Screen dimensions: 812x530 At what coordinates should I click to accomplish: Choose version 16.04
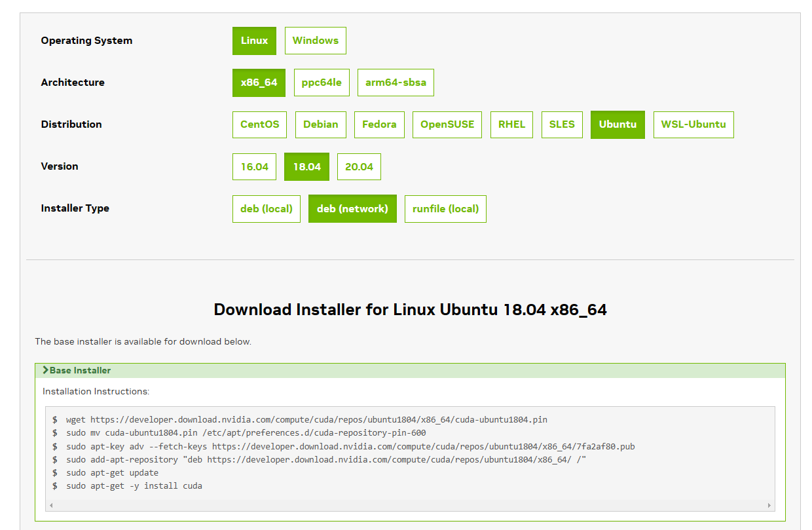tap(254, 166)
